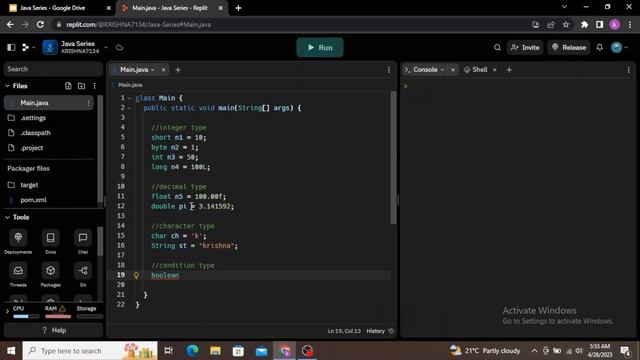The height and width of the screenshot is (360, 640).
Task: Click Main.java breadcrumb
Action: pyautogui.click(x=130, y=85)
